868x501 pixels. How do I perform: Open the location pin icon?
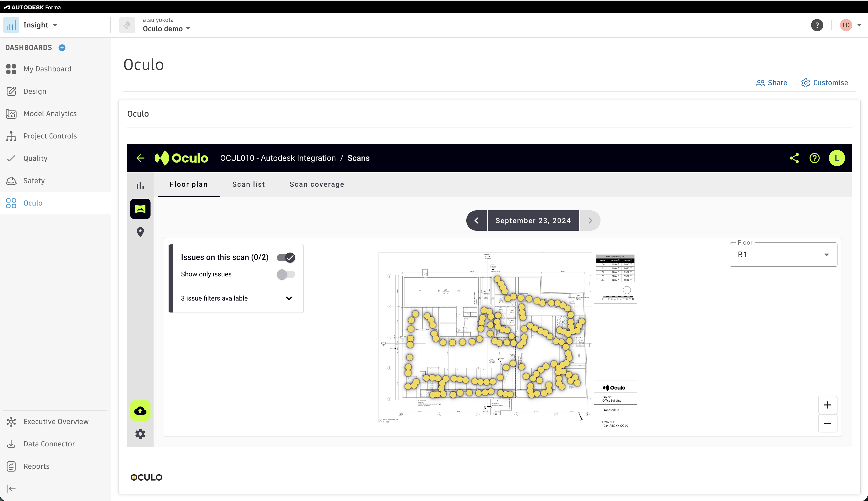pyautogui.click(x=140, y=232)
